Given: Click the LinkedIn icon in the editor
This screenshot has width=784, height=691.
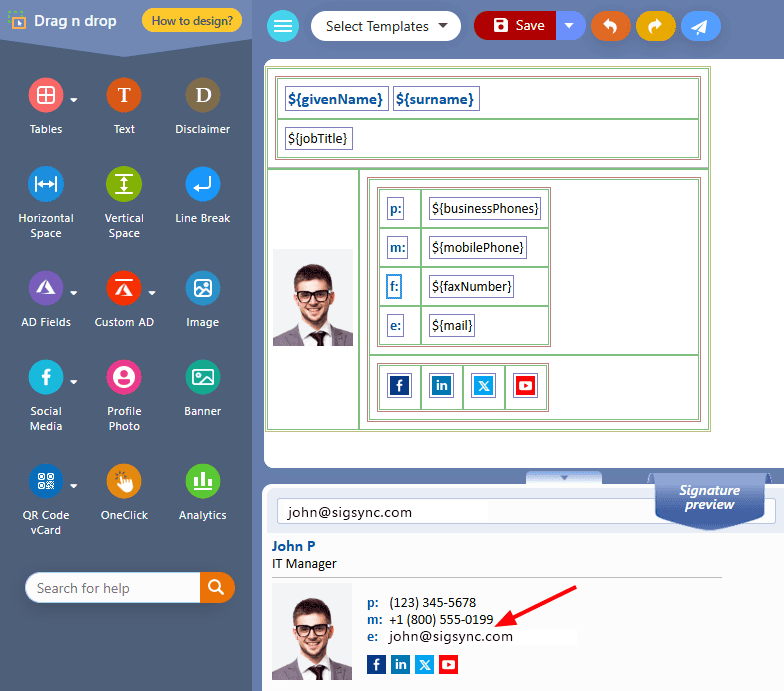Looking at the screenshot, I should 442,386.
